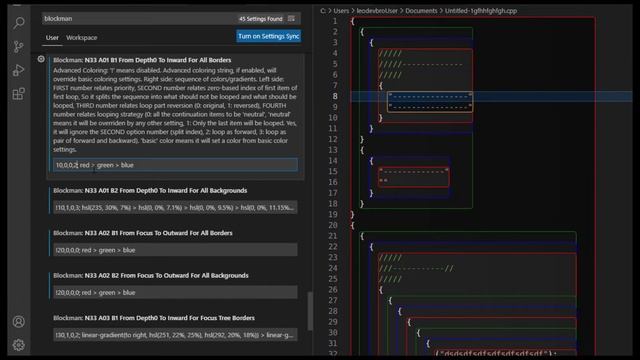Select setting title 'N33 A02 B2 From Focus To Outward For All Backgrounds'
This screenshot has height=360, width=640.
[167, 276]
